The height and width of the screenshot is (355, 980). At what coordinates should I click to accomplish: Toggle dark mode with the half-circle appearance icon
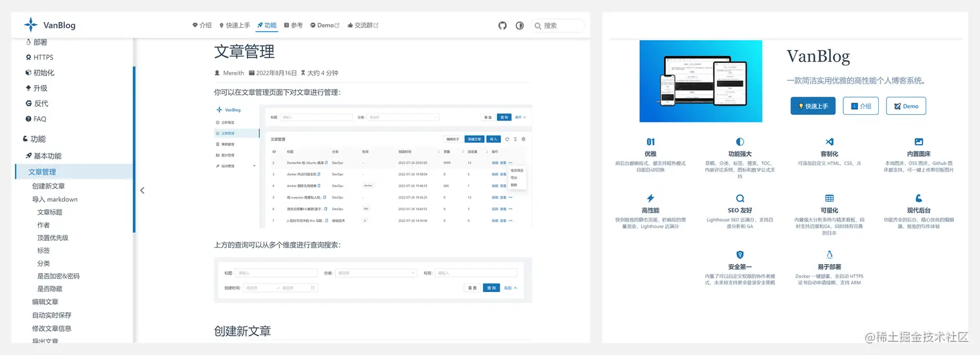(x=519, y=25)
